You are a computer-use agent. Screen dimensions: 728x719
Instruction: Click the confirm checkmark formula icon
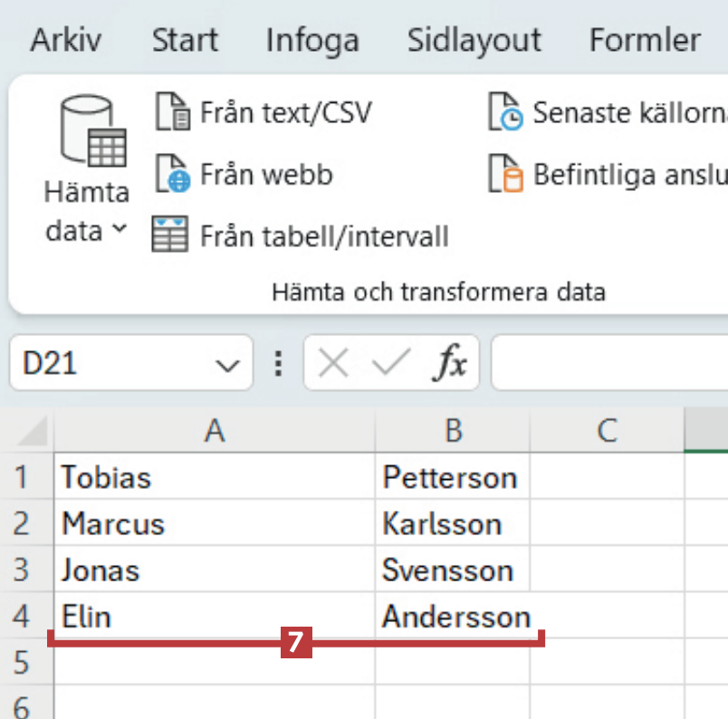tap(390, 364)
